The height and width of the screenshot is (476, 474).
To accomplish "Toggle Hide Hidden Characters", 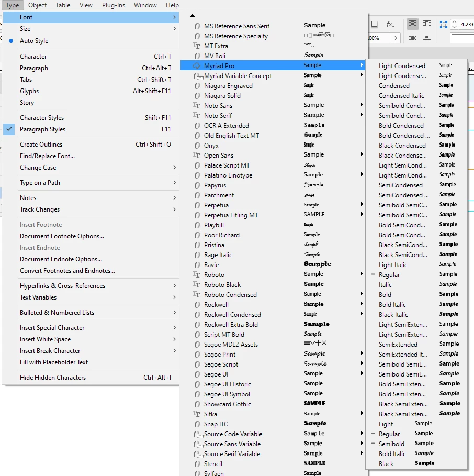I will (x=91, y=378).
